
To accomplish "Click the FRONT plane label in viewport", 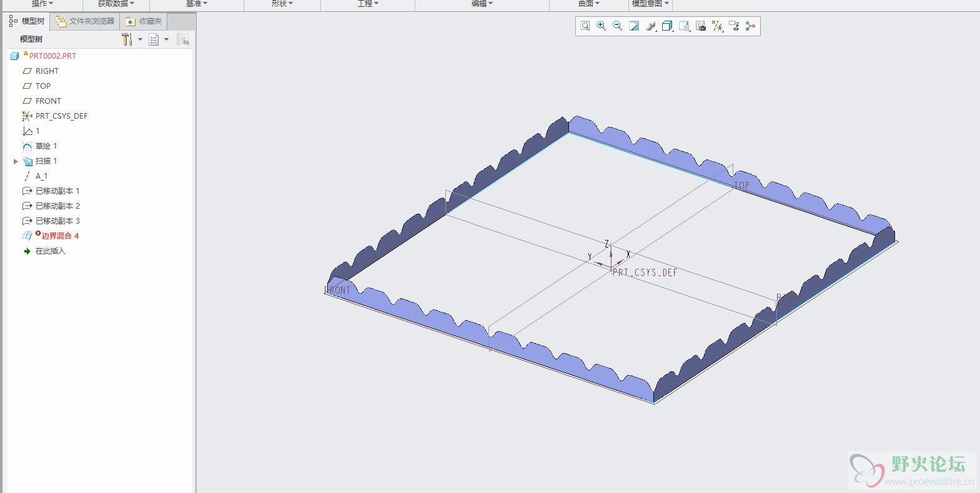I will click(338, 290).
